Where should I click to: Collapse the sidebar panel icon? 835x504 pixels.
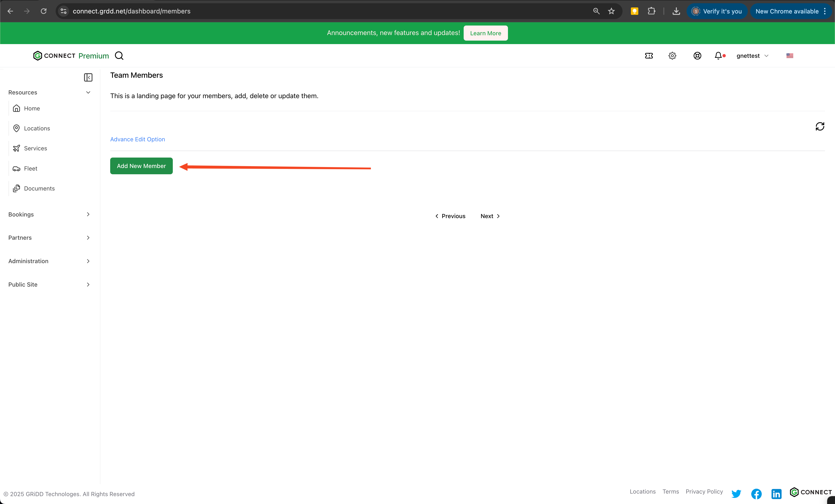pos(88,78)
